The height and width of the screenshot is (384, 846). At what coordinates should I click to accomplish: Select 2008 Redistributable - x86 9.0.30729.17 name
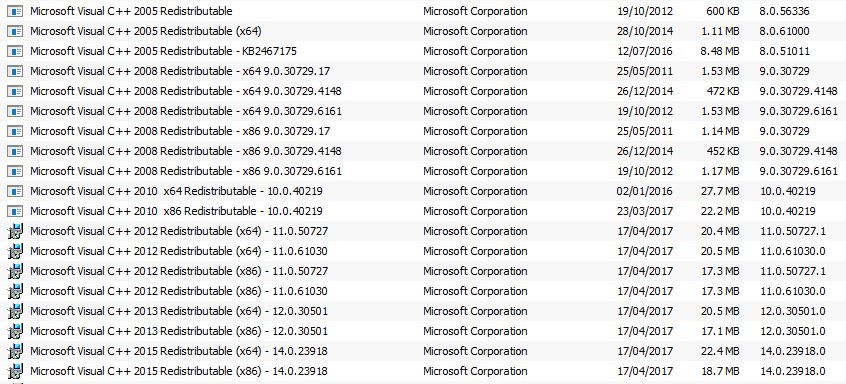click(180, 131)
